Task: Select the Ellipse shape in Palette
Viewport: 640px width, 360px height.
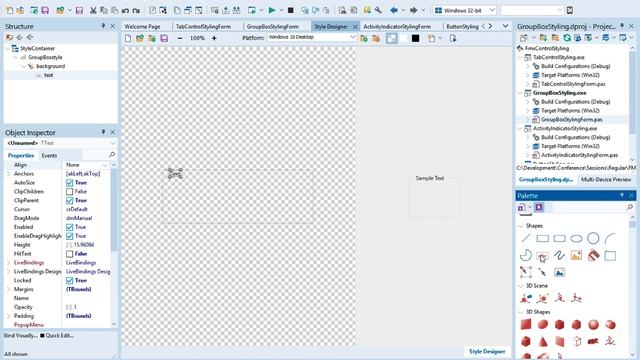Action: 576,238
